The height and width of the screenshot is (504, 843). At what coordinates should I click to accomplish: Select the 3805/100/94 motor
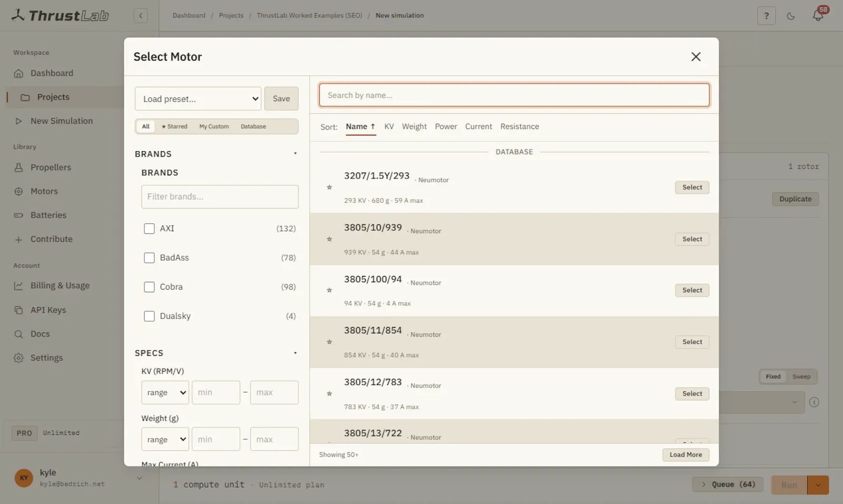[x=692, y=290]
